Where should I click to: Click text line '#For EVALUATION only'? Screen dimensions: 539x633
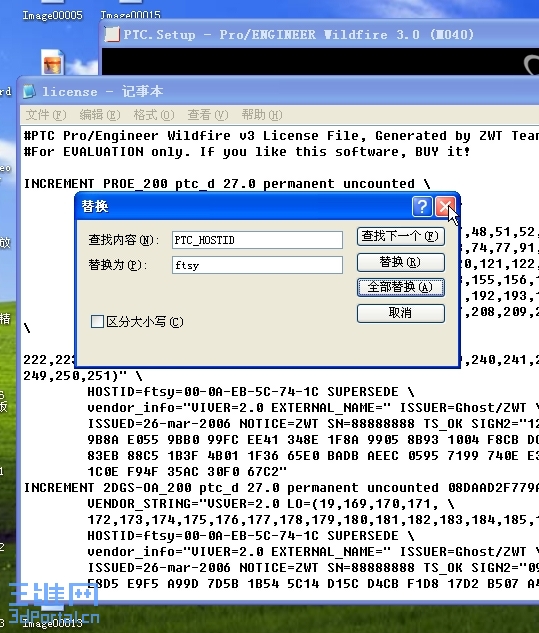coord(247,152)
